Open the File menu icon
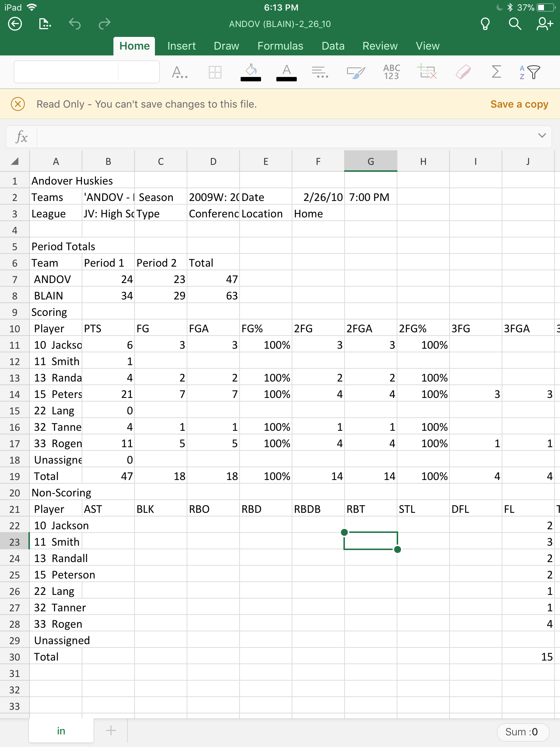 [44, 24]
